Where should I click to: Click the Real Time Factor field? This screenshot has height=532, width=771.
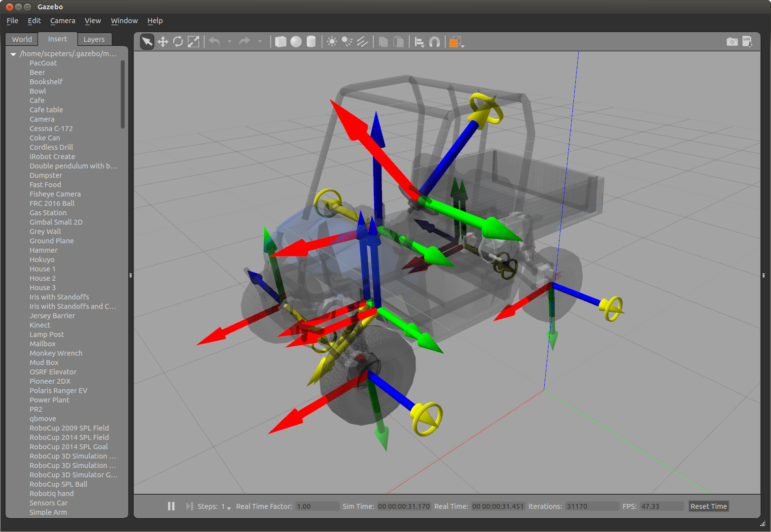[317, 506]
